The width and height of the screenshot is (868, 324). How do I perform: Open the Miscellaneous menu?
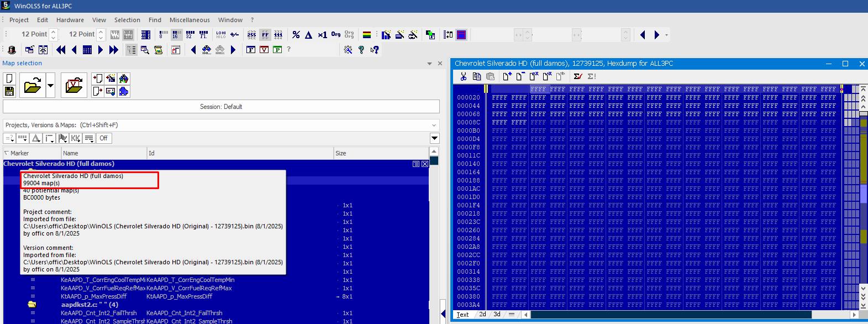pos(190,20)
